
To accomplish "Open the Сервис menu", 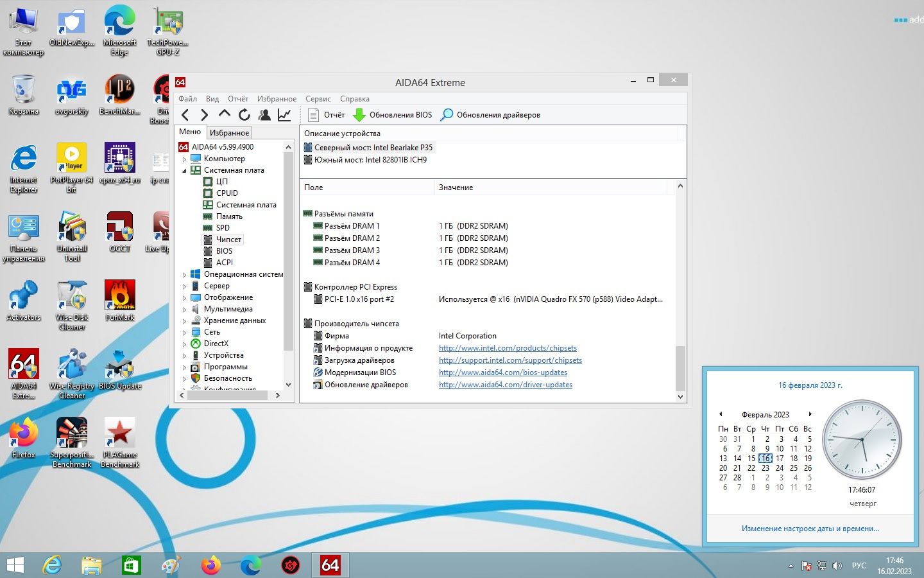I will [318, 99].
